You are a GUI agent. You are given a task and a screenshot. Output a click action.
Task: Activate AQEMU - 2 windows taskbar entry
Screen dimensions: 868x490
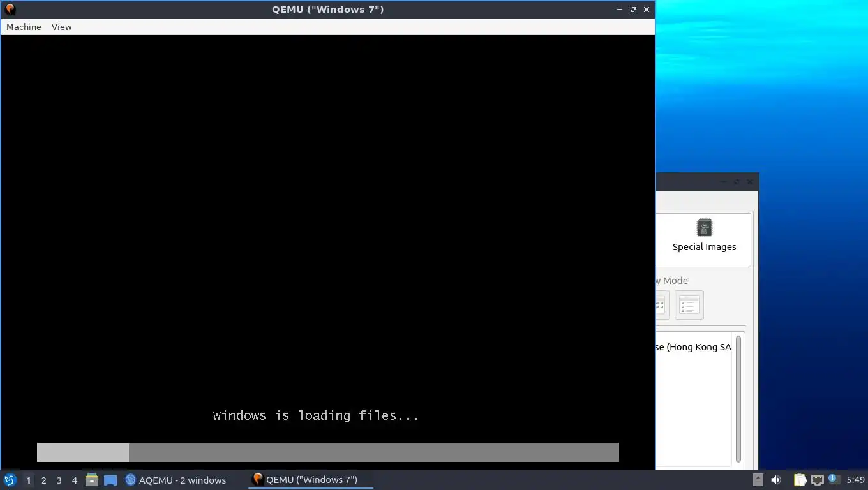point(176,480)
